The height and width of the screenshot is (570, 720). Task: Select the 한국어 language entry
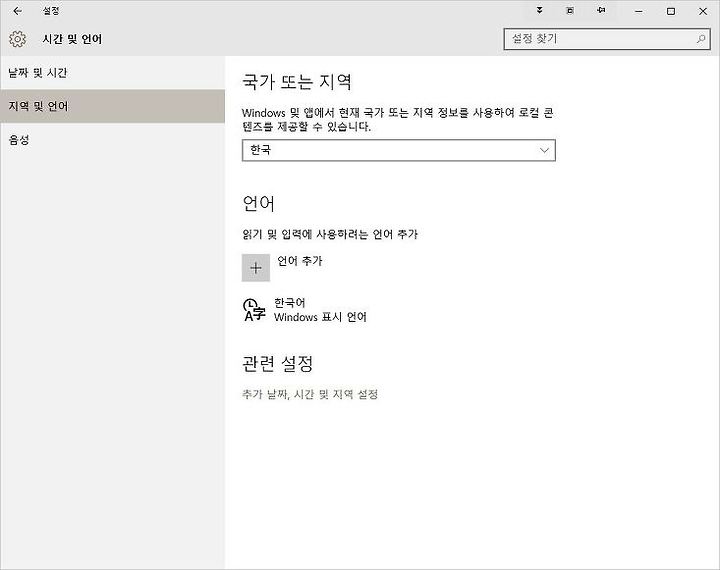click(x=305, y=310)
